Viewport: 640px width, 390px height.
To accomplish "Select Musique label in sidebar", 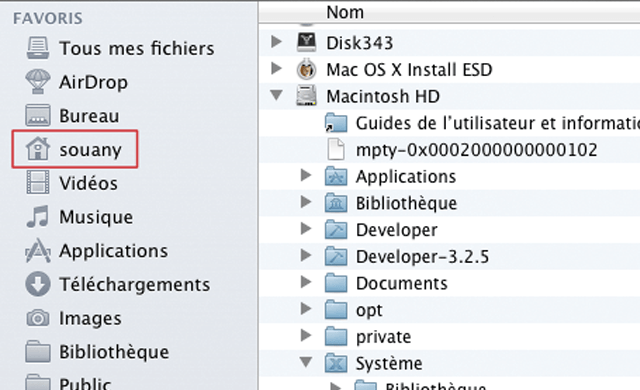I will (x=96, y=217).
